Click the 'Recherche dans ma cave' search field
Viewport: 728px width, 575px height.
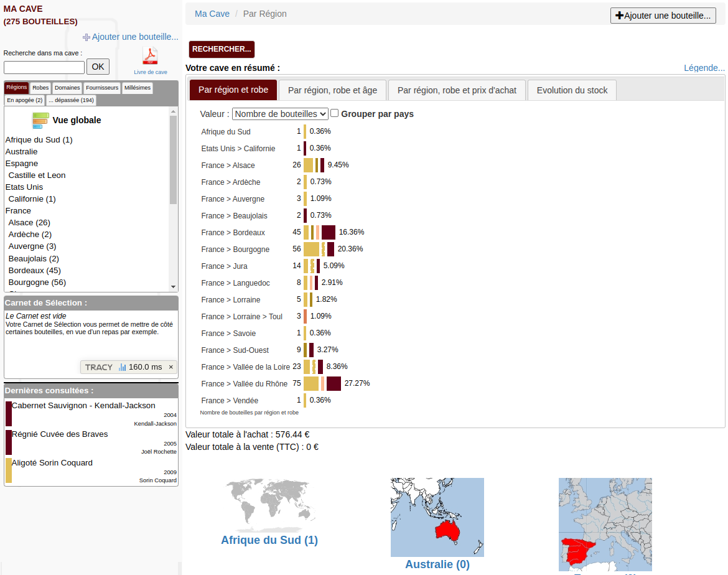[x=44, y=67]
